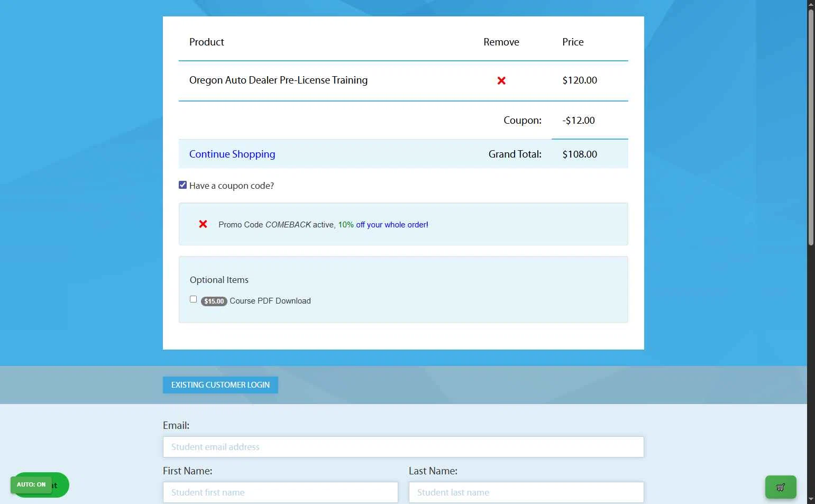Click the Email field label

coord(176,425)
